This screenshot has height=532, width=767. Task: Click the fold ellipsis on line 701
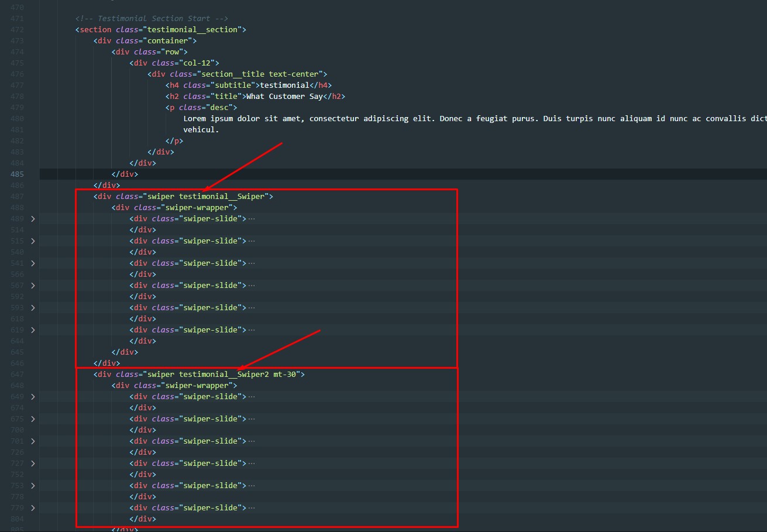252,441
